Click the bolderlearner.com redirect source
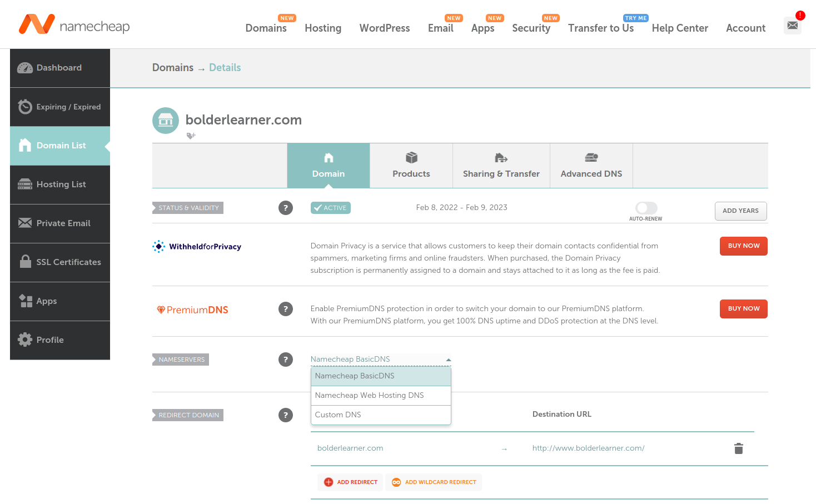 [350, 448]
